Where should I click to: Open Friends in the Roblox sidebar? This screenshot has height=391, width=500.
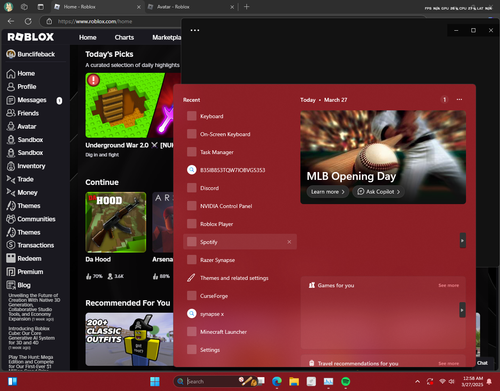tap(23, 113)
